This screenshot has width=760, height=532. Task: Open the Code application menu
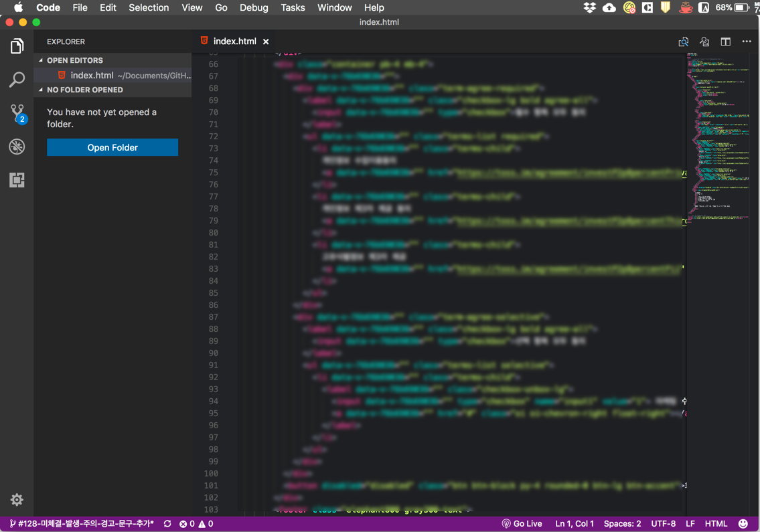[x=48, y=7]
